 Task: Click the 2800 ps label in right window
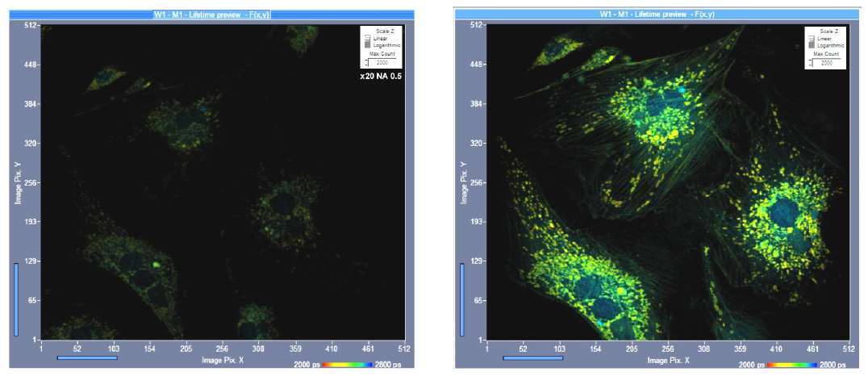(x=837, y=366)
